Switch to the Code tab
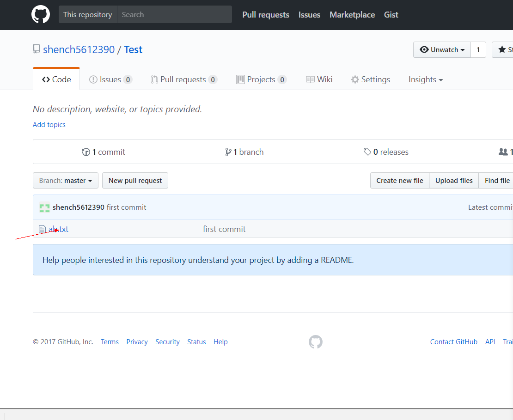Image resolution: width=513 pixels, height=420 pixels. (x=56, y=79)
